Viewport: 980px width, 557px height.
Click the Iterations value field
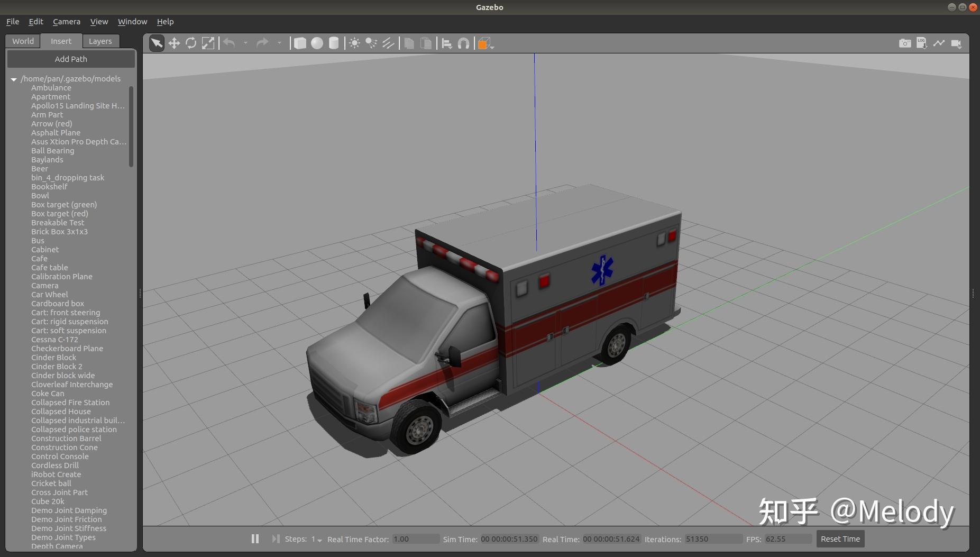coord(713,539)
